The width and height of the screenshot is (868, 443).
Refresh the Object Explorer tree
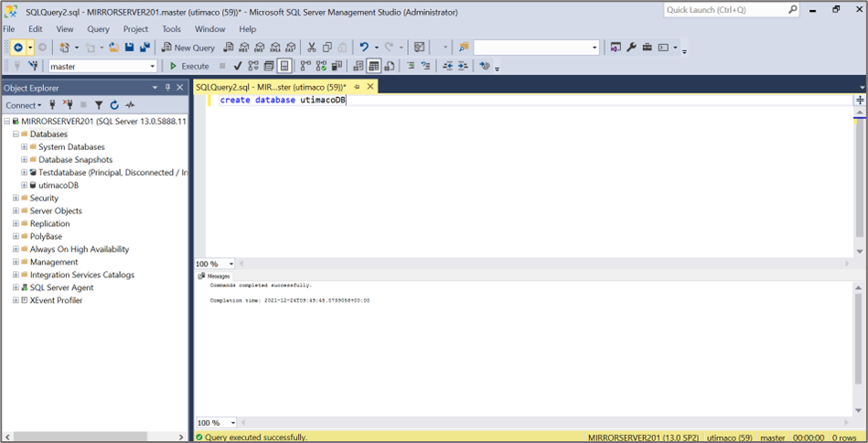click(114, 104)
